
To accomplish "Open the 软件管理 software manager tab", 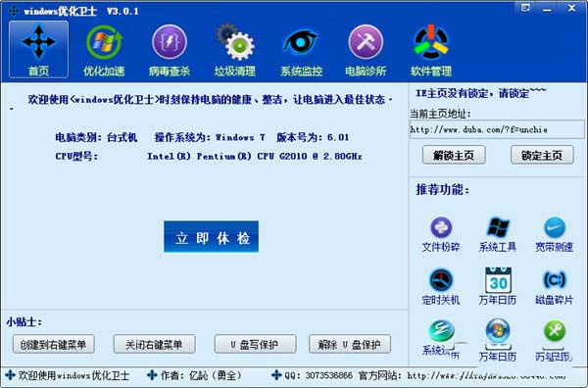I will click(x=431, y=51).
